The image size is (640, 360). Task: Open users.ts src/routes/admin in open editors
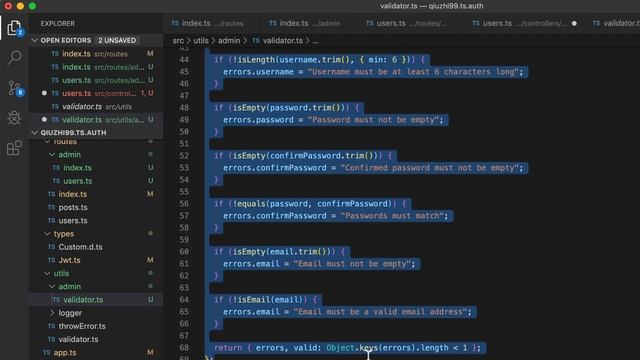click(97, 80)
